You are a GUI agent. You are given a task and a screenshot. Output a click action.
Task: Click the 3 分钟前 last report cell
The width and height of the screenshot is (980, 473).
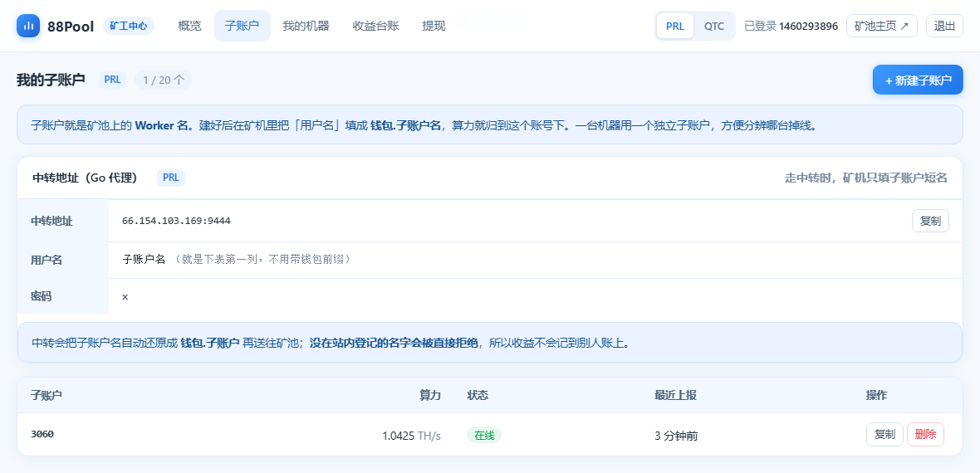676,436
